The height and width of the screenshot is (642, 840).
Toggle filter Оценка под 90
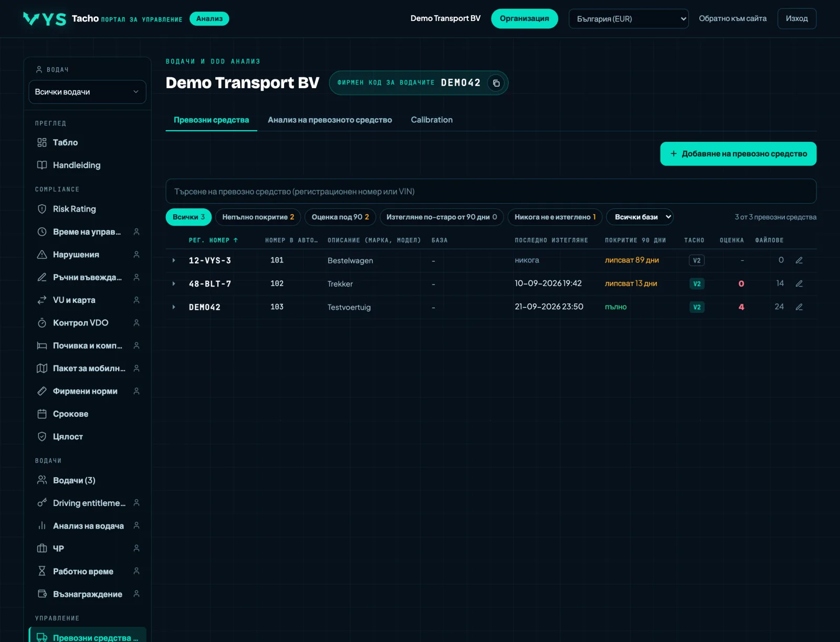coord(340,217)
